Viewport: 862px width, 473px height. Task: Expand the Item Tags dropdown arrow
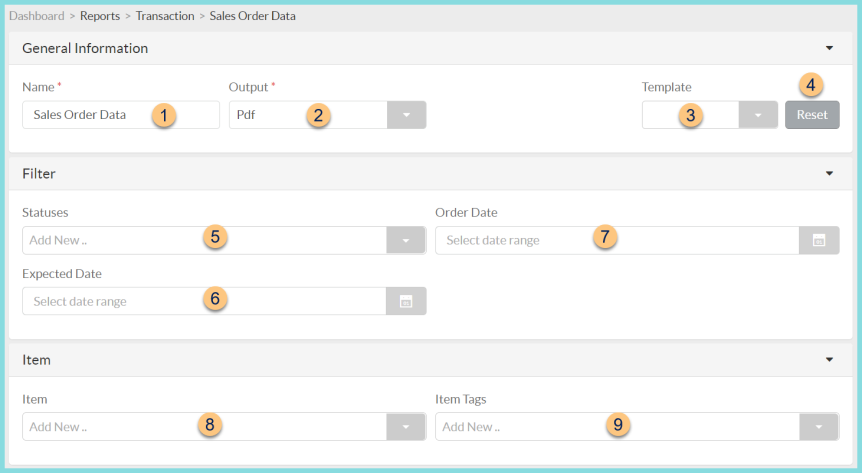tap(819, 427)
